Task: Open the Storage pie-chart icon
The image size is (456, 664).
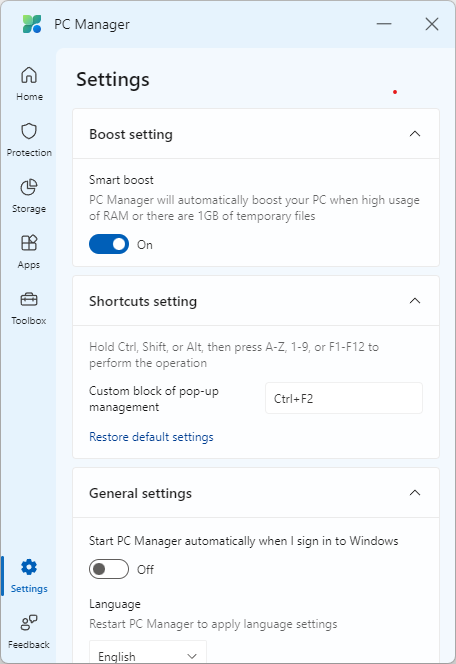Action: pos(29,187)
